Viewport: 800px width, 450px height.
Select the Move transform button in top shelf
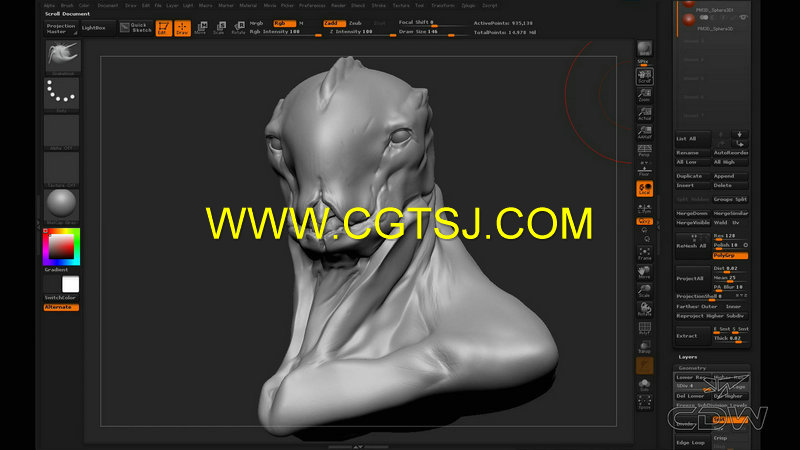click(x=201, y=28)
